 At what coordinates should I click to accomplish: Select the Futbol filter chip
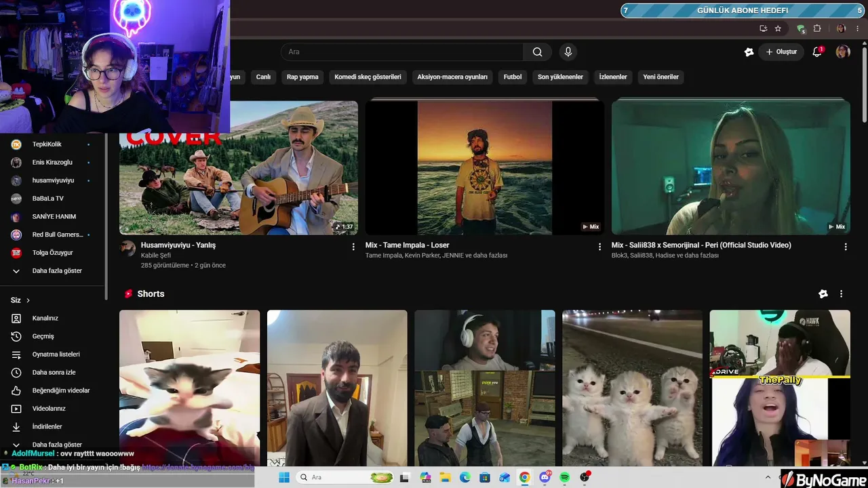coord(513,77)
